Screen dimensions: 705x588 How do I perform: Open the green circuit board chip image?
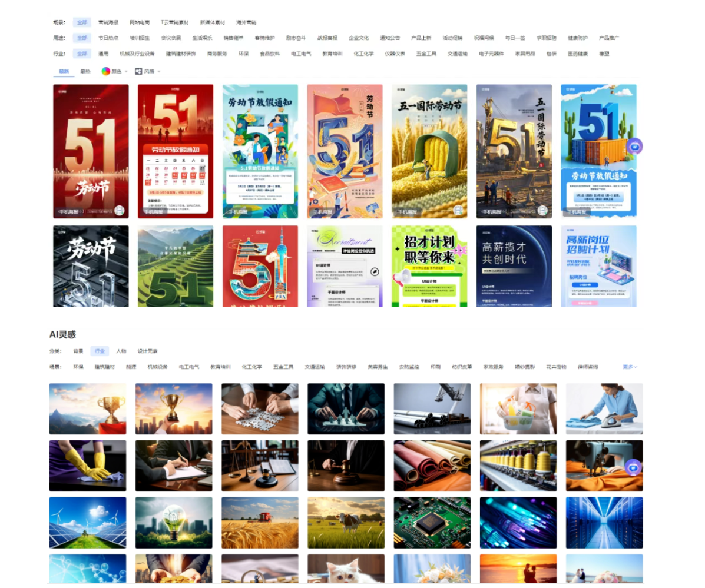coord(432,522)
